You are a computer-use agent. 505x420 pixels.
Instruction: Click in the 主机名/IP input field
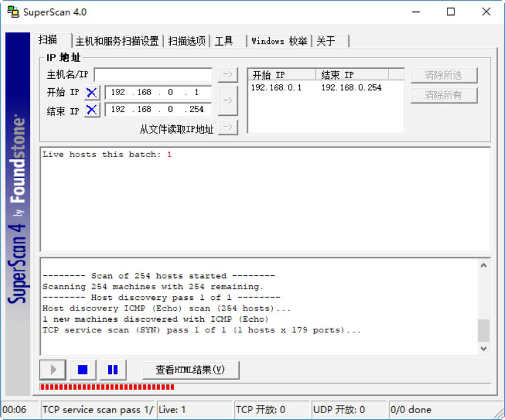coord(153,75)
